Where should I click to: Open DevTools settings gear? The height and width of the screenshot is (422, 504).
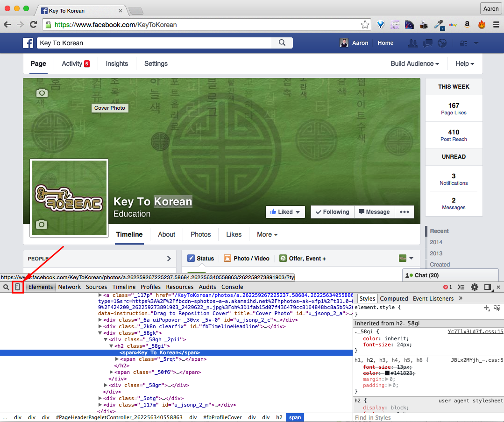475,287
